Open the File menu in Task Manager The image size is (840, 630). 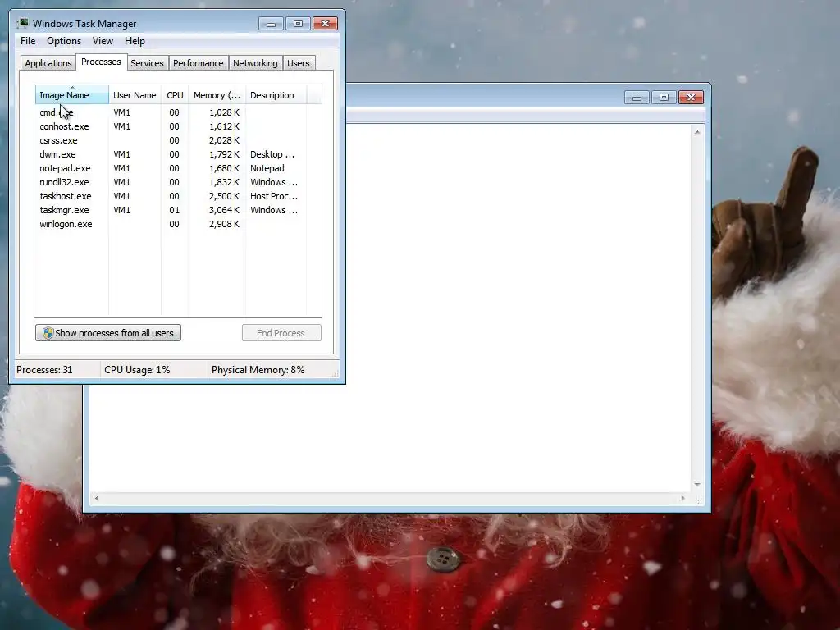(28, 41)
